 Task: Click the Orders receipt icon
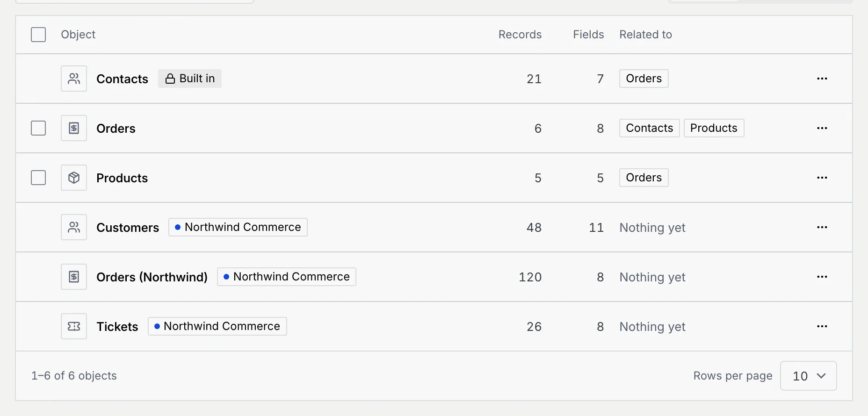(x=74, y=128)
